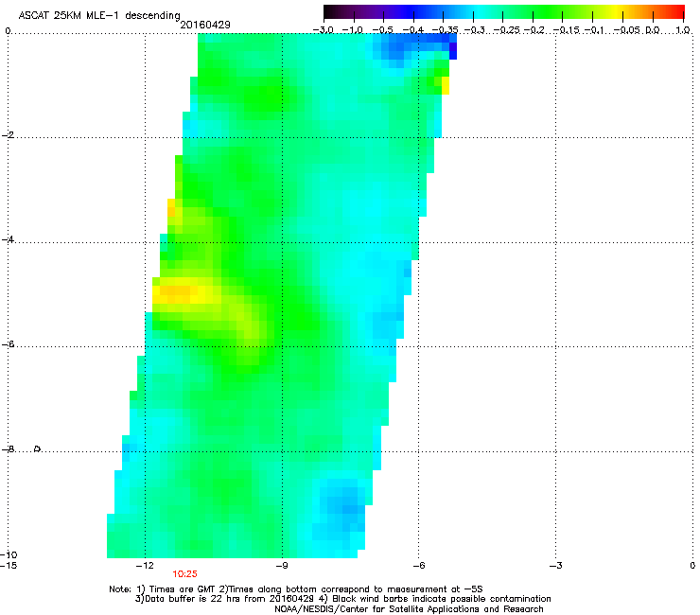Click the -0.05 color scale label

(x=627, y=30)
